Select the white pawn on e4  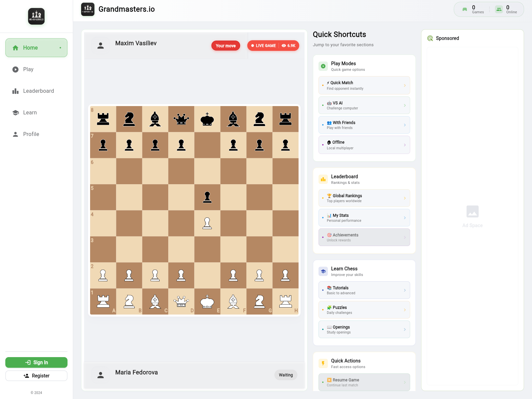(207, 223)
